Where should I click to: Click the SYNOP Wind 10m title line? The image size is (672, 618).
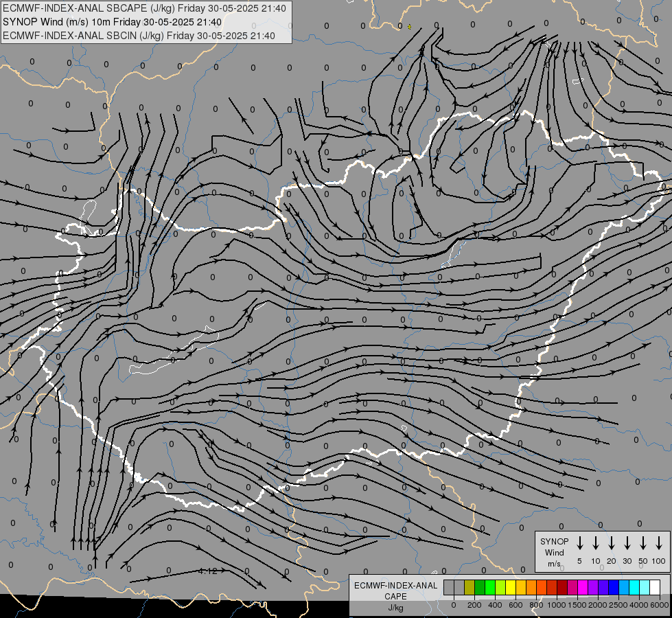pos(112,22)
